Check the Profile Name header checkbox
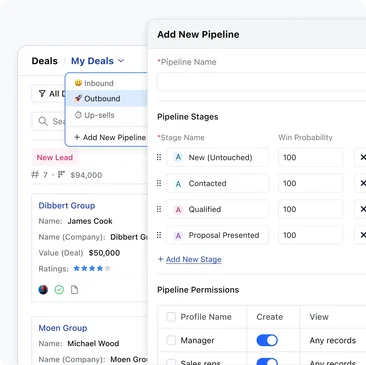 [x=171, y=317]
